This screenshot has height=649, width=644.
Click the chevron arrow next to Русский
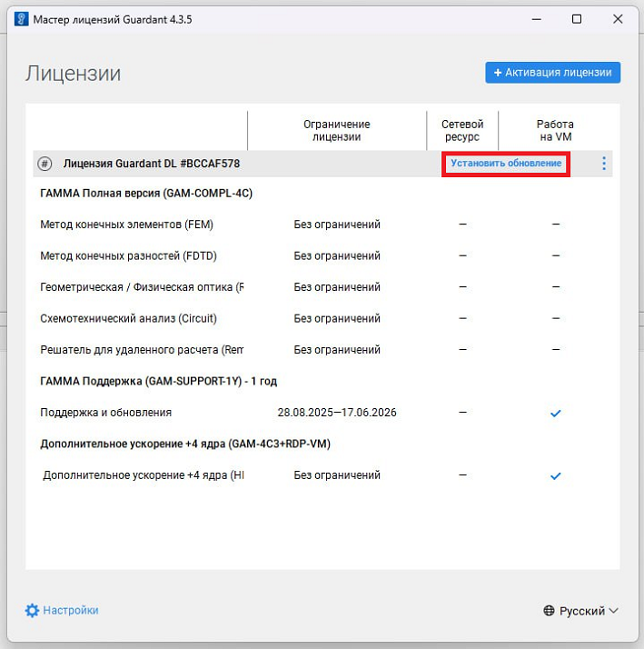pos(613,612)
